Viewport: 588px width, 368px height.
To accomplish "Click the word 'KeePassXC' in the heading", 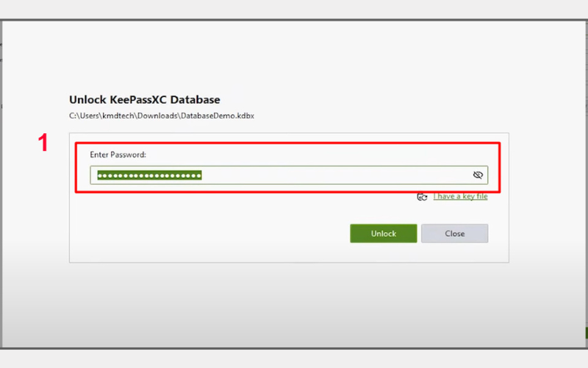I will 139,99.
